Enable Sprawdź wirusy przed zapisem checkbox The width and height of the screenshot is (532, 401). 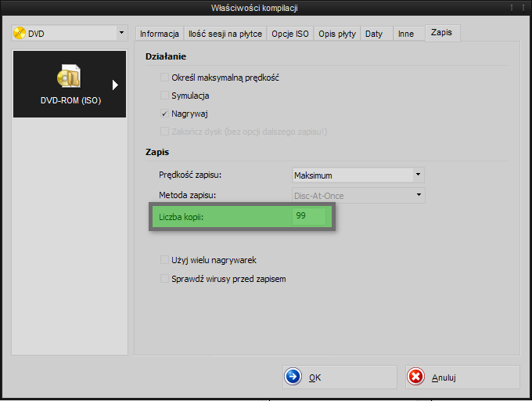click(164, 279)
